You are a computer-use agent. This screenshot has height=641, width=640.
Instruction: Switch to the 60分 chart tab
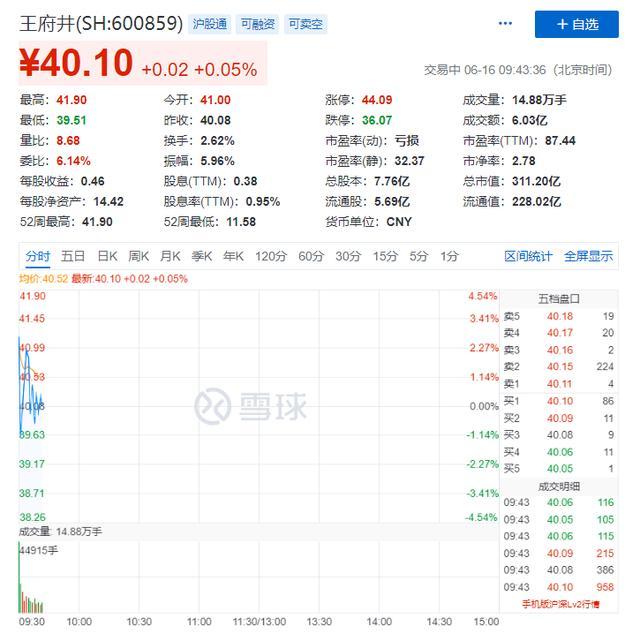(311, 256)
